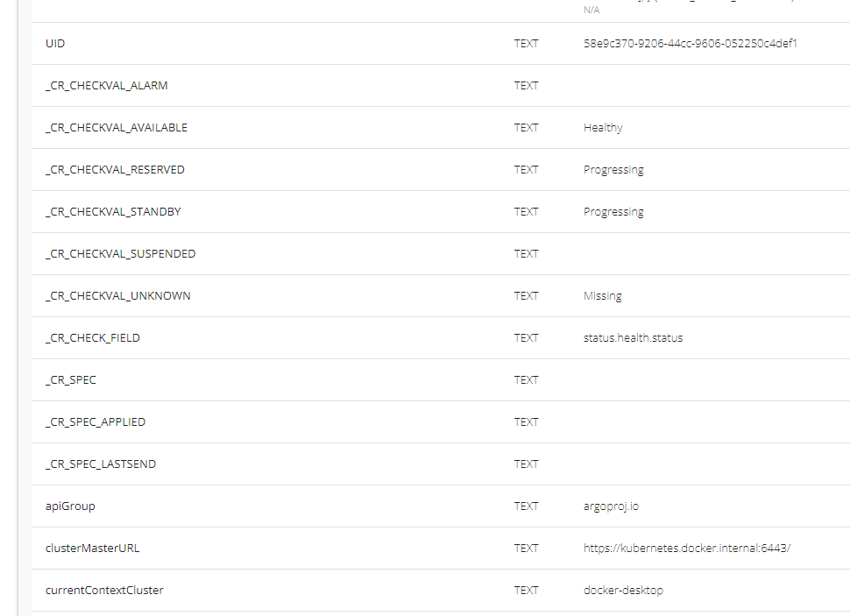Click the Missing value text
This screenshot has height=616, width=850.
point(602,295)
